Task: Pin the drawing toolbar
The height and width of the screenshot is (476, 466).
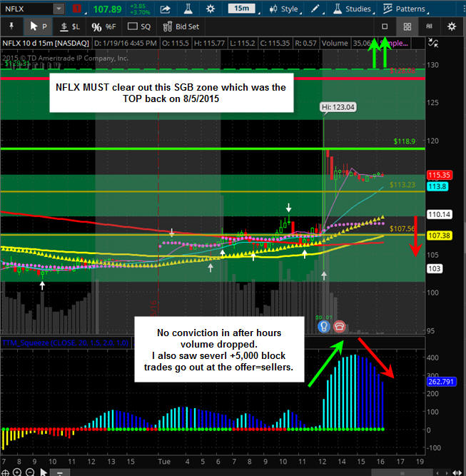Action: [11, 26]
